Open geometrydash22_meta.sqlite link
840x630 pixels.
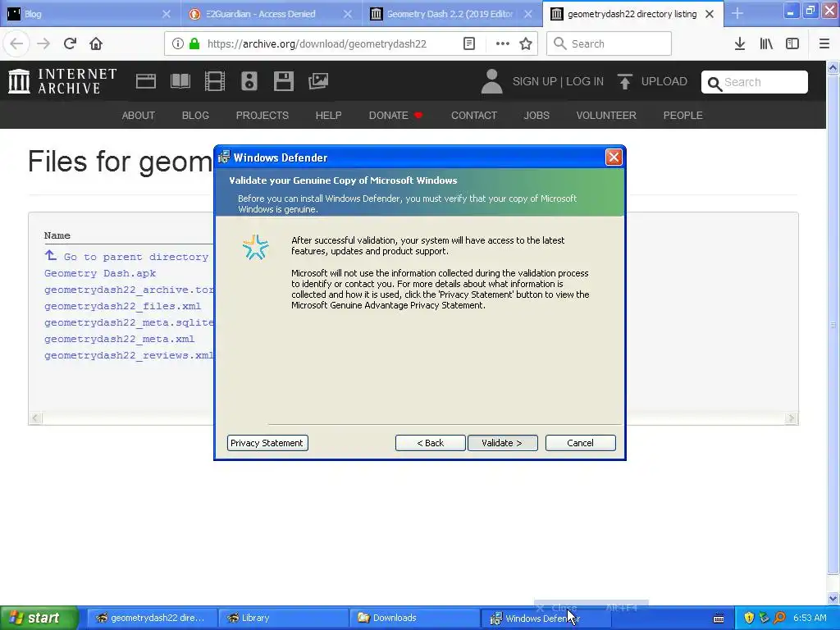(x=129, y=322)
